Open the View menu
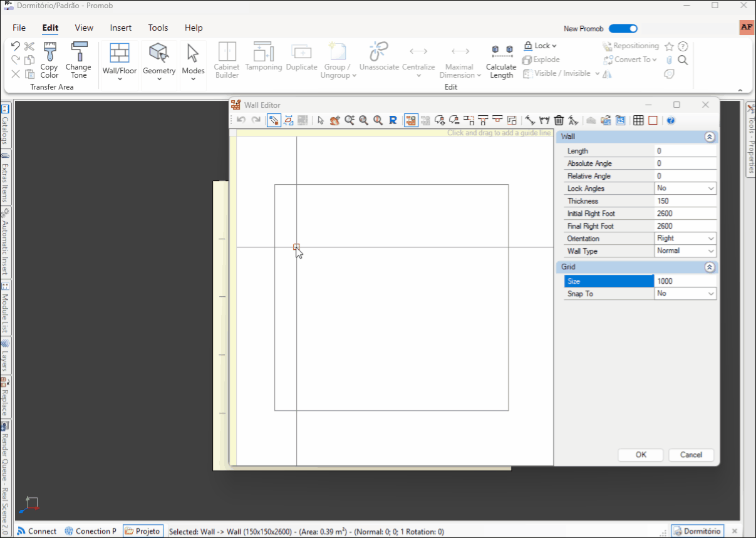The image size is (756, 538). (84, 28)
